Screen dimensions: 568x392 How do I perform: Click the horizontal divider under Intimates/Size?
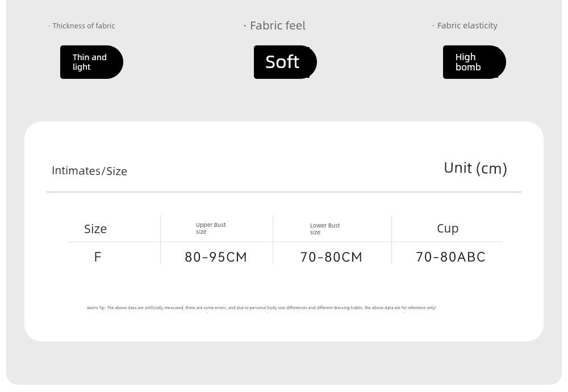pos(284,192)
